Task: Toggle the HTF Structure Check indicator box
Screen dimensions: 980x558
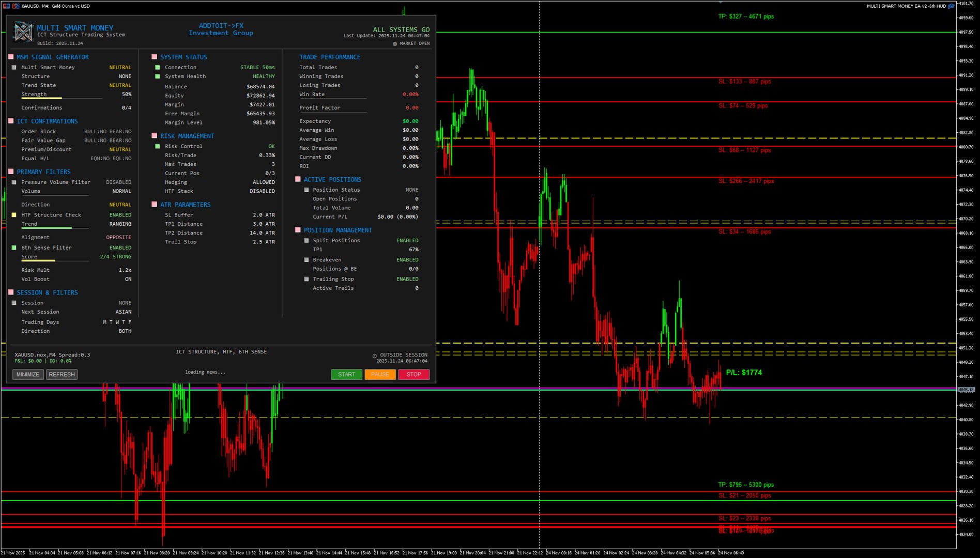Action: click(x=14, y=215)
